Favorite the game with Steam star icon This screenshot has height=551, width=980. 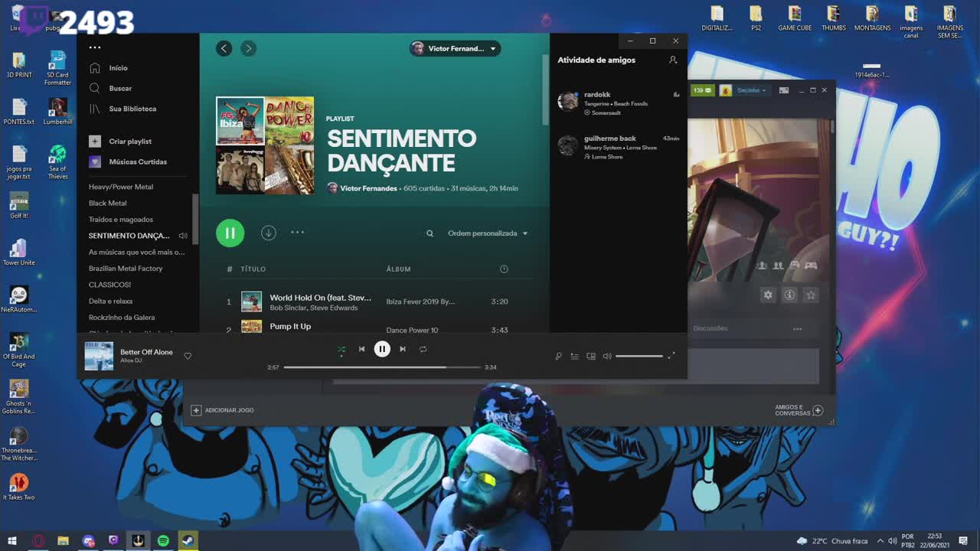811,295
